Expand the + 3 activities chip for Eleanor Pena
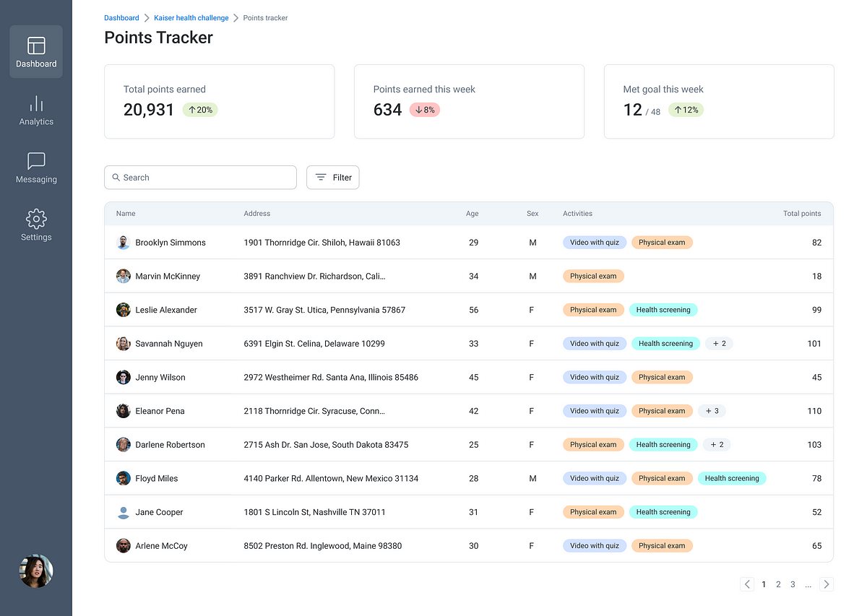 [712, 411]
